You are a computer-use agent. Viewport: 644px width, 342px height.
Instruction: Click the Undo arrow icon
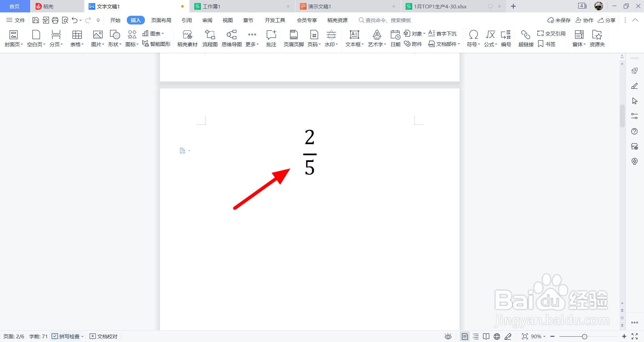coord(74,20)
